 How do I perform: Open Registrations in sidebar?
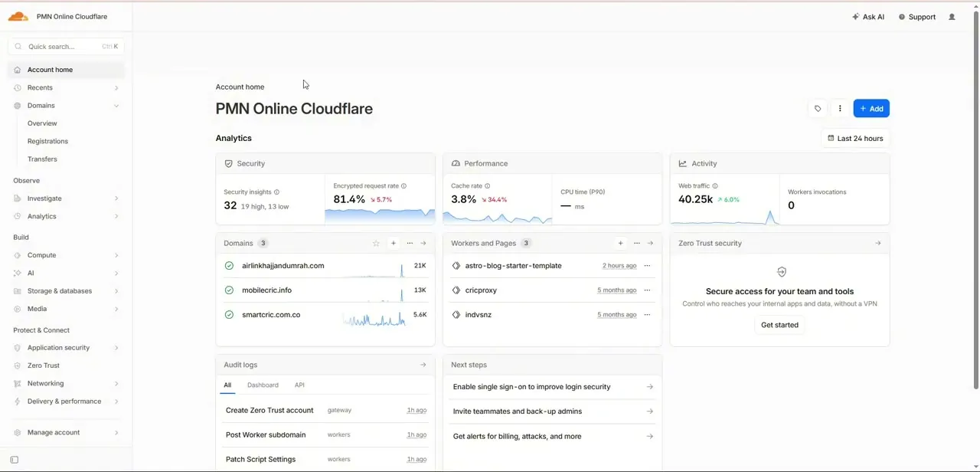[47, 142]
